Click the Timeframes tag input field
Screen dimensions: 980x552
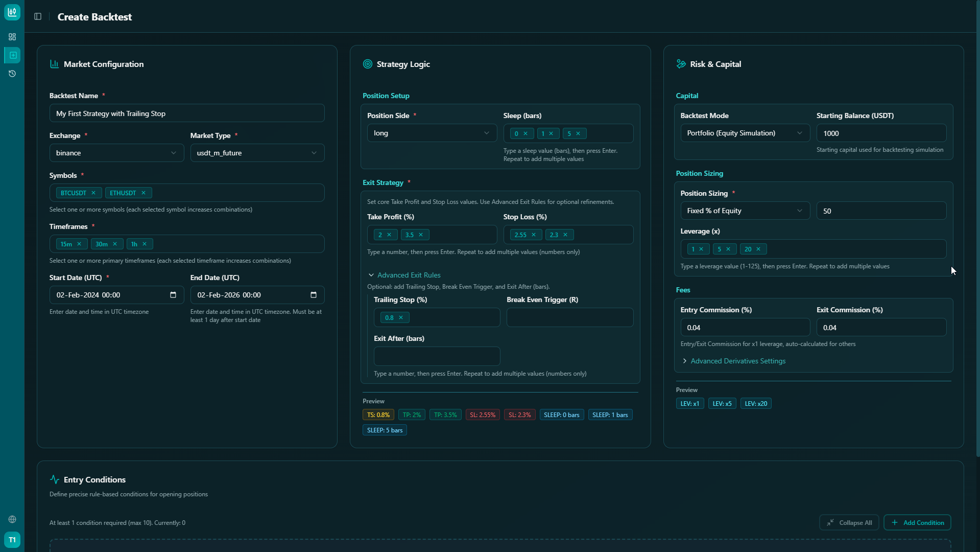[x=187, y=244]
